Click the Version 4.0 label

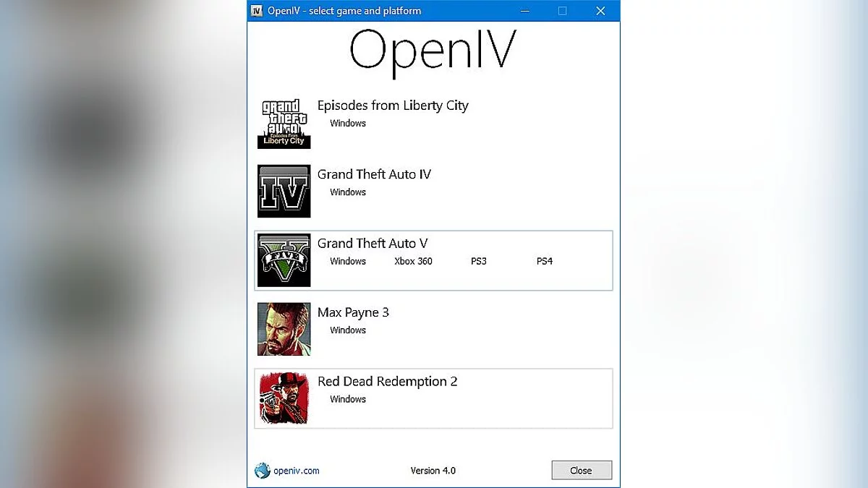[433, 470]
